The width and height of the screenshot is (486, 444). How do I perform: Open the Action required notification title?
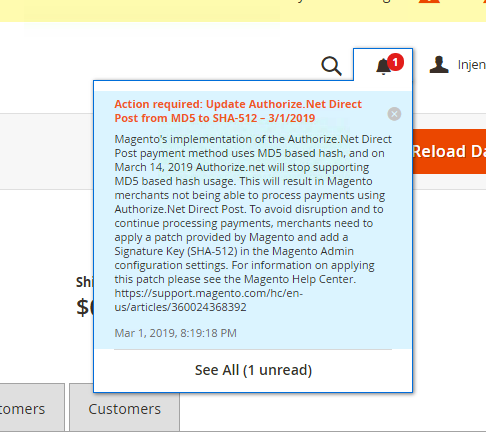point(238,111)
